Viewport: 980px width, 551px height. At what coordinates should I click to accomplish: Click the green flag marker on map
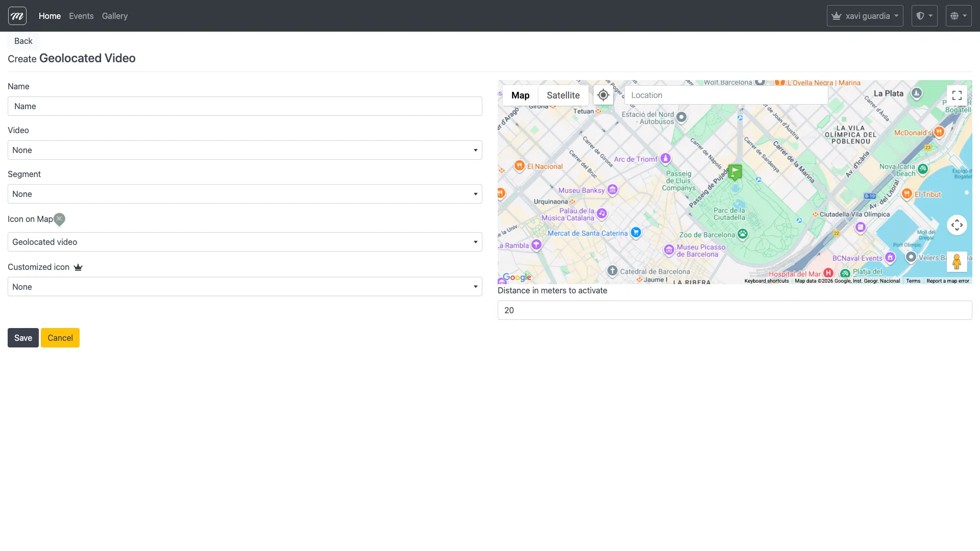734,172
